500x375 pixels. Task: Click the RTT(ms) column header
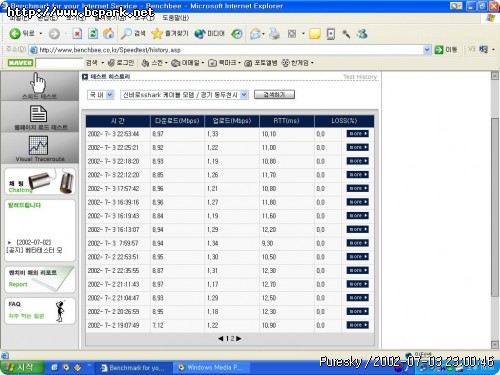(x=286, y=121)
